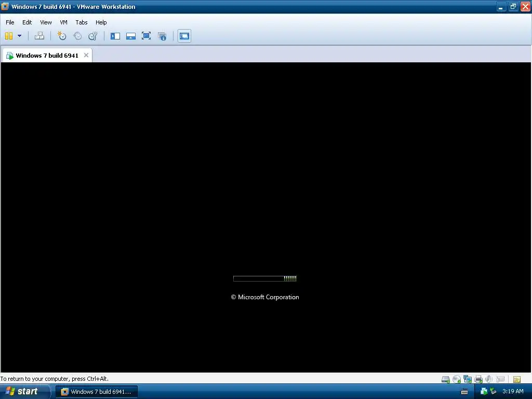Click the VMware tray icon in system tray

pos(484,392)
